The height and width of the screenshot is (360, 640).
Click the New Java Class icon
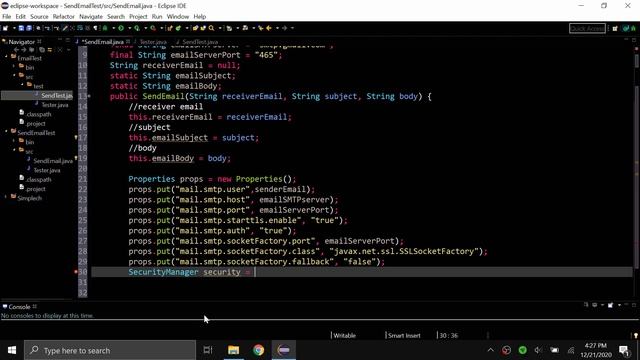tap(178, 28)
